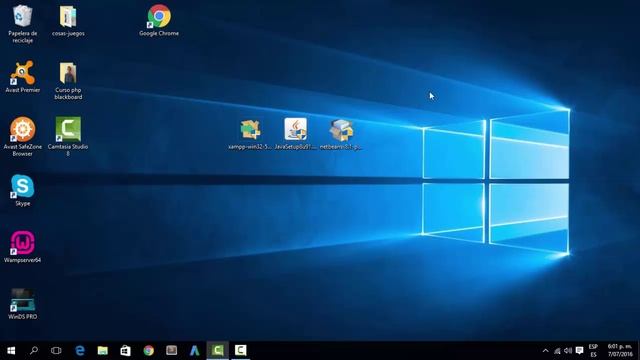The image size is (640, 360).
Task: Select the netbeans installer file
Action: [341, 134]
